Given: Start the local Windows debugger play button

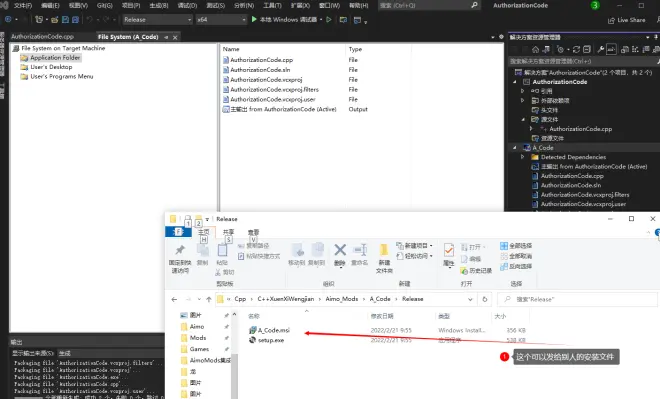Looking at the screenshot, I should pyautogui.click(x=254, y=19).
